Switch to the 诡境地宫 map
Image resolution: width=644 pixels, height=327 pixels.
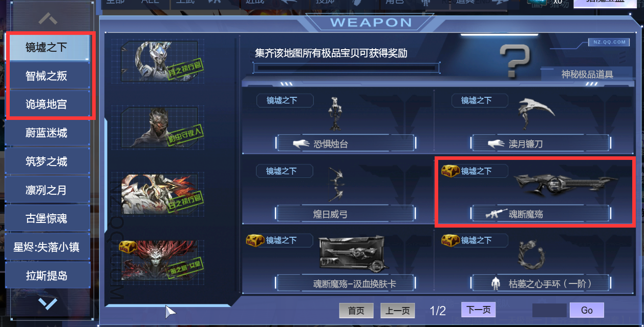pos(47,105)
